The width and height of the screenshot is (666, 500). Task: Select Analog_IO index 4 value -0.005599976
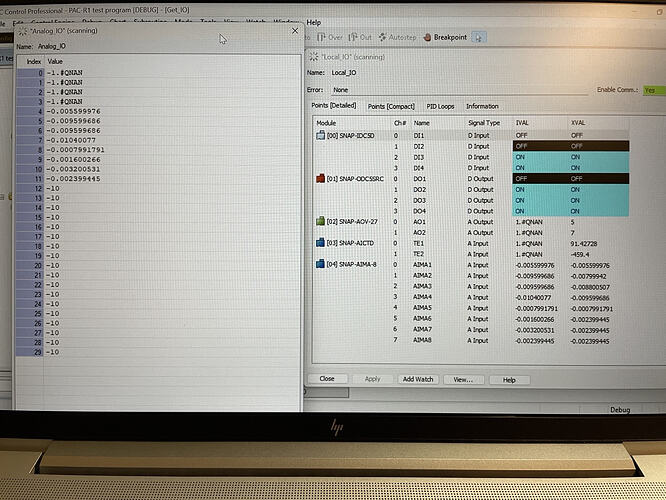[x=73, y=111]
